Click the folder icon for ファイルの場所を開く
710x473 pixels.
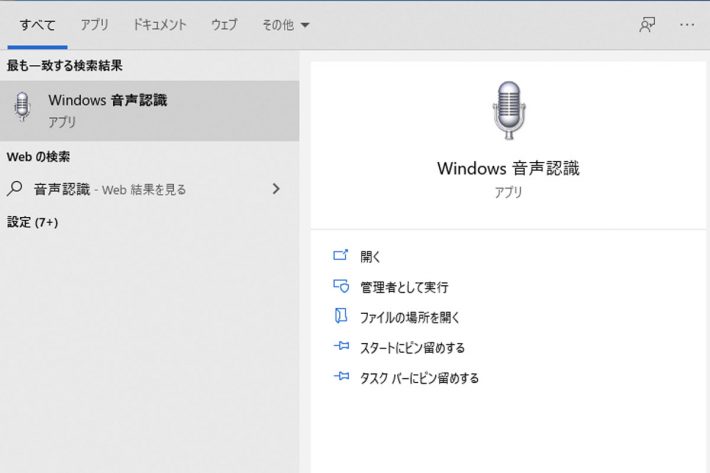(x=341, y=315)
